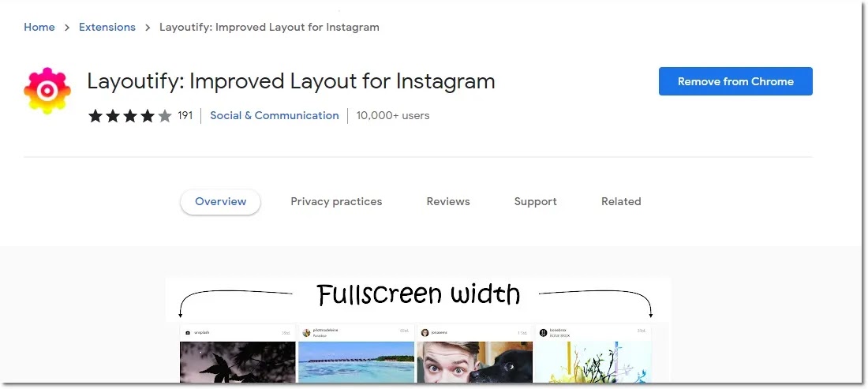Click the 191 ratings count

point(185,116)
